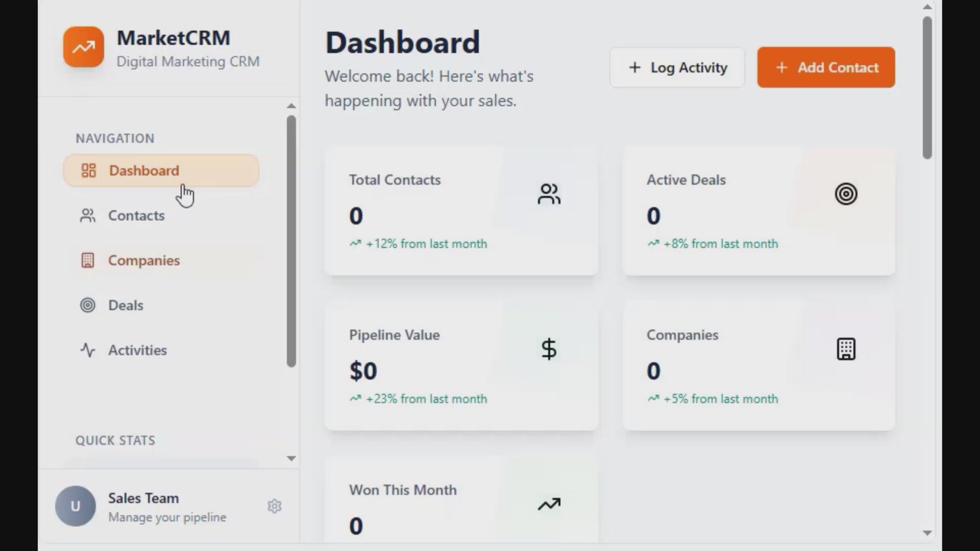Click main page scroll down arrow

coord(927,533)
